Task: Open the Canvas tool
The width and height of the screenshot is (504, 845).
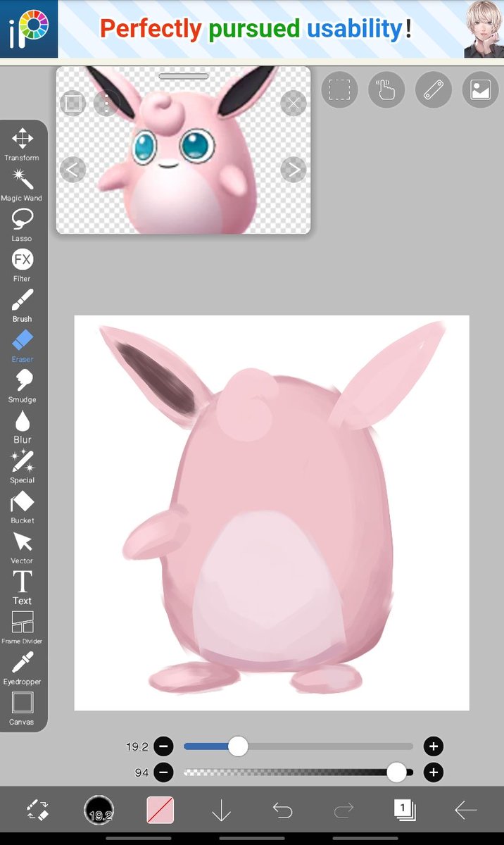Action: pyautogui.click(x=23, y=708)
